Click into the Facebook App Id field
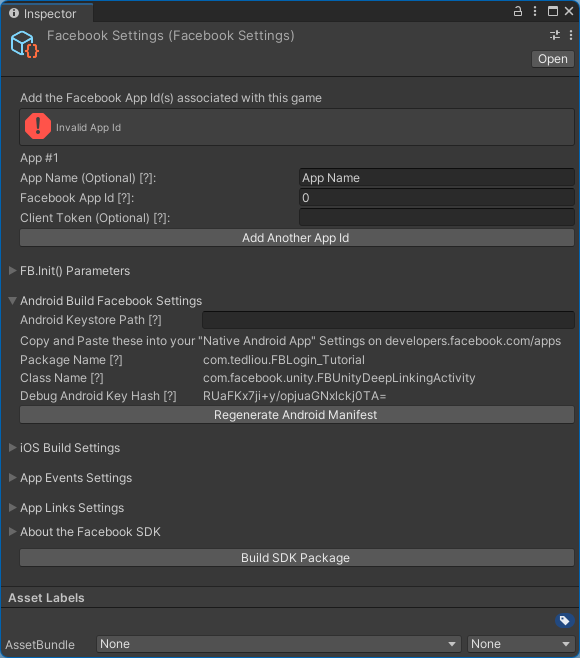Screen dimensions: 580x658 pyautogui.click(x=436, y=198)
